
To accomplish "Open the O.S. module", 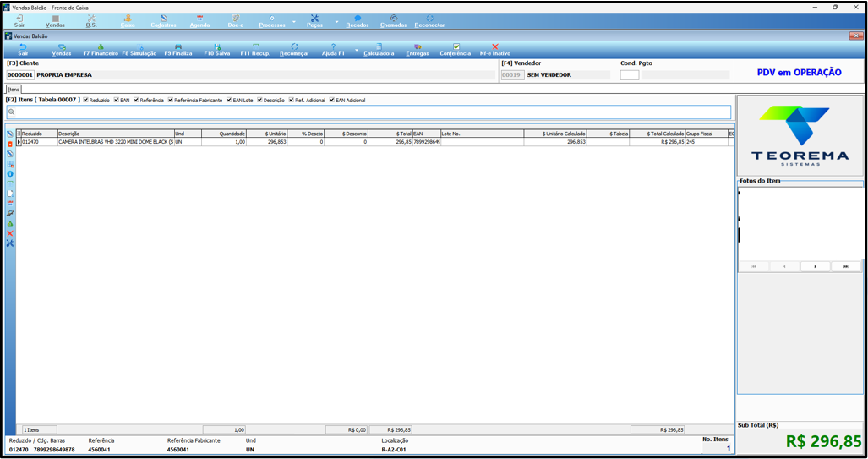I will [x=91, y=21].
